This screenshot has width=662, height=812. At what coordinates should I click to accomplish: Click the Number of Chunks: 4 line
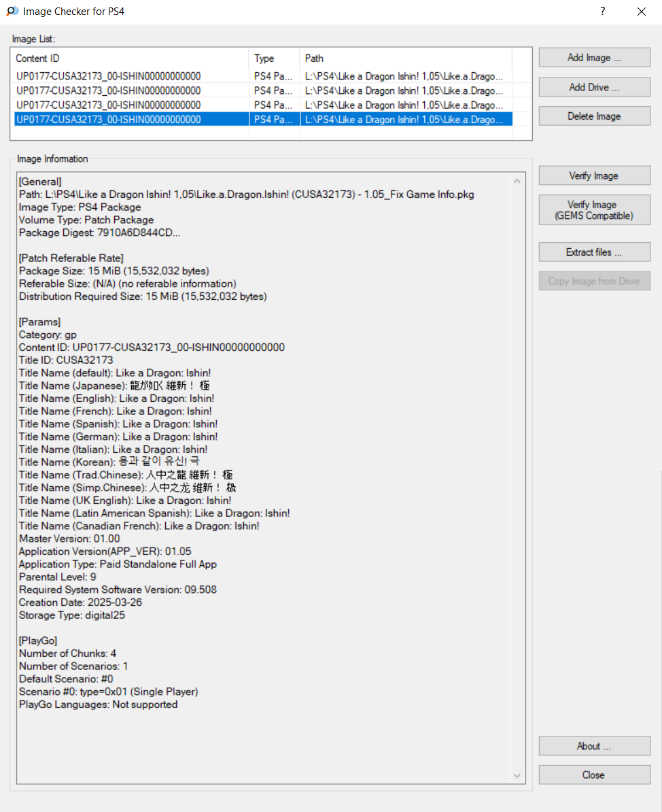(67, 654)
